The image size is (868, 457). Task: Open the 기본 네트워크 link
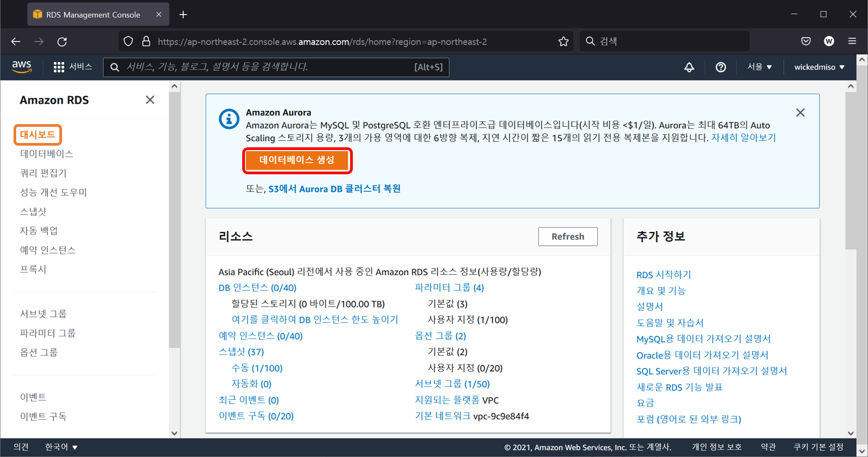tap(442, 416)
